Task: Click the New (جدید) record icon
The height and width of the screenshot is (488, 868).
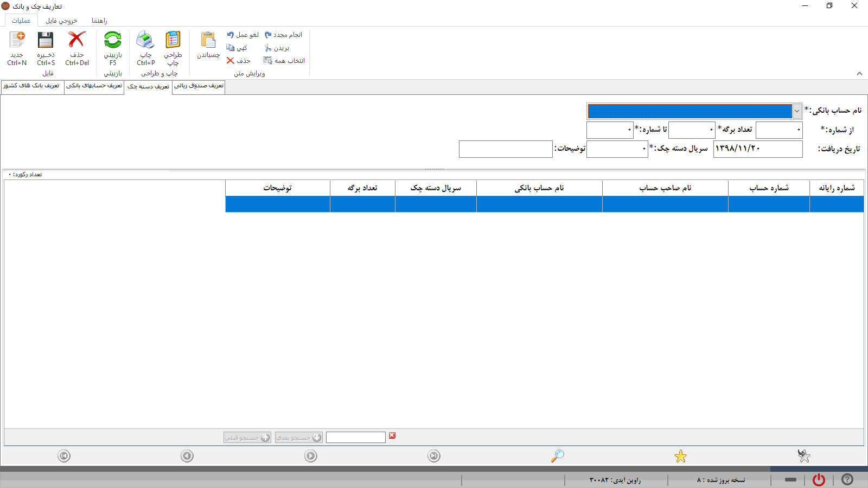Action: coord(17,41)
